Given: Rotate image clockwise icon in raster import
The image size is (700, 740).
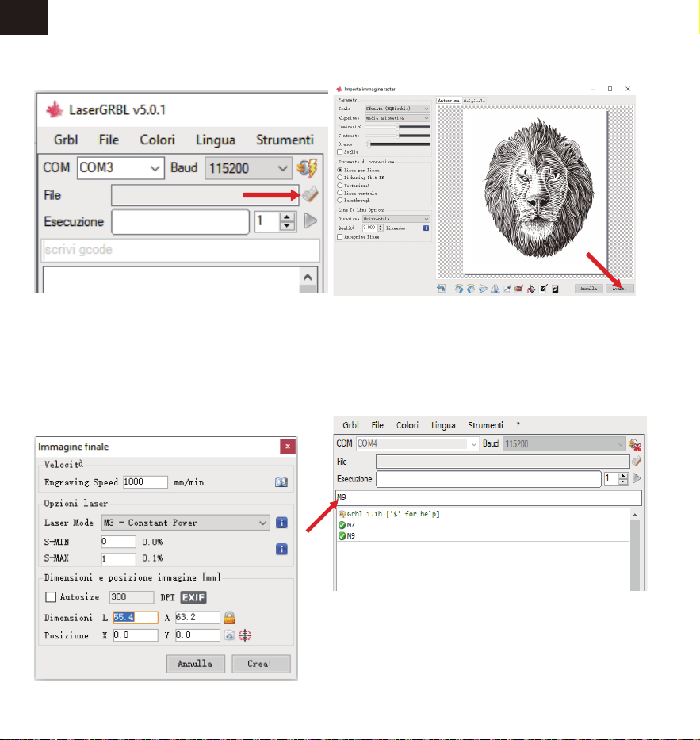Looking at the screenshot, I should (458, 289).
